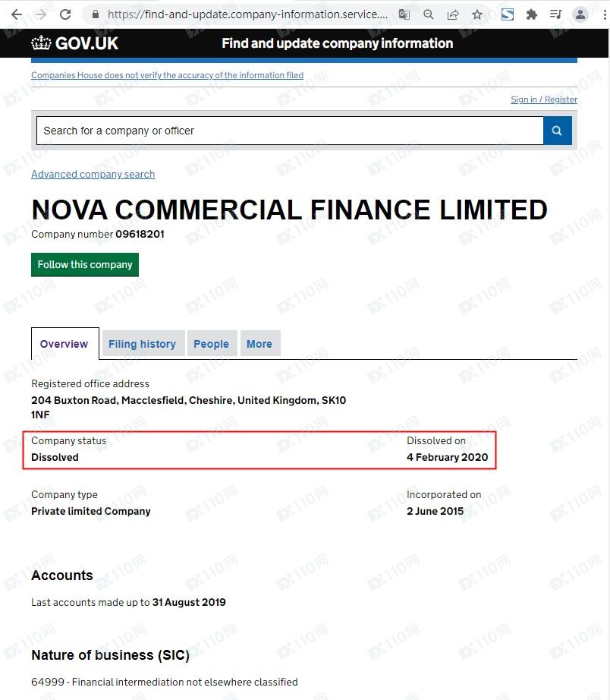Click Follow this company button
Image resolution: width=610 pixels, height=700 pixels.
click(85, 265)
